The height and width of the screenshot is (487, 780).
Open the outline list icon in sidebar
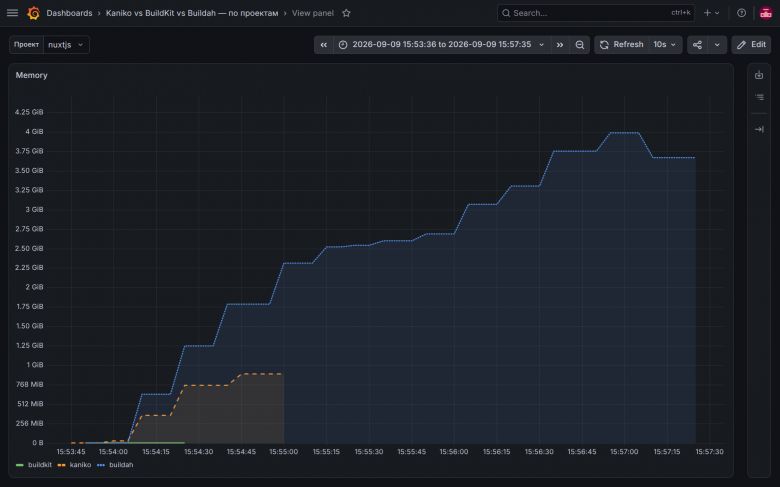tap(759, 97)
